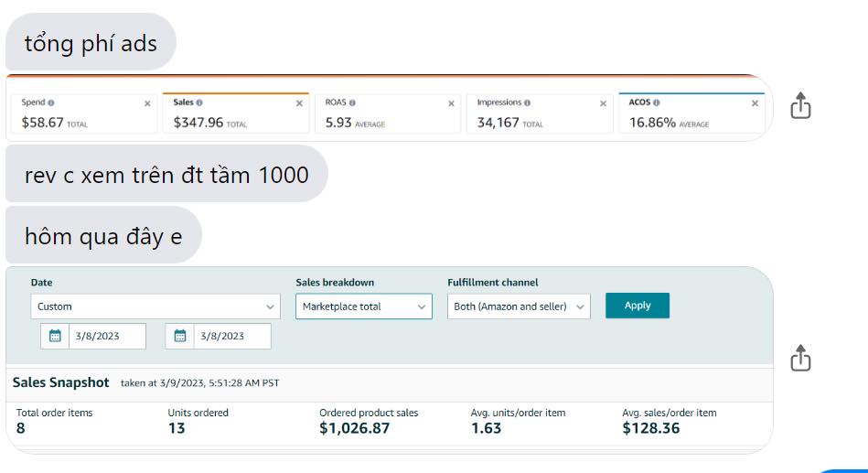Open the Sales breakdown dropdown
Viewport: 868px width, 473px height.
click(x=363, y=306)
